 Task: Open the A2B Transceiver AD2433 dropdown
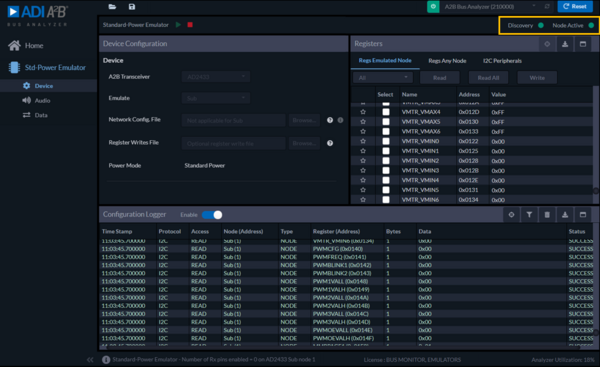point(216,77)
